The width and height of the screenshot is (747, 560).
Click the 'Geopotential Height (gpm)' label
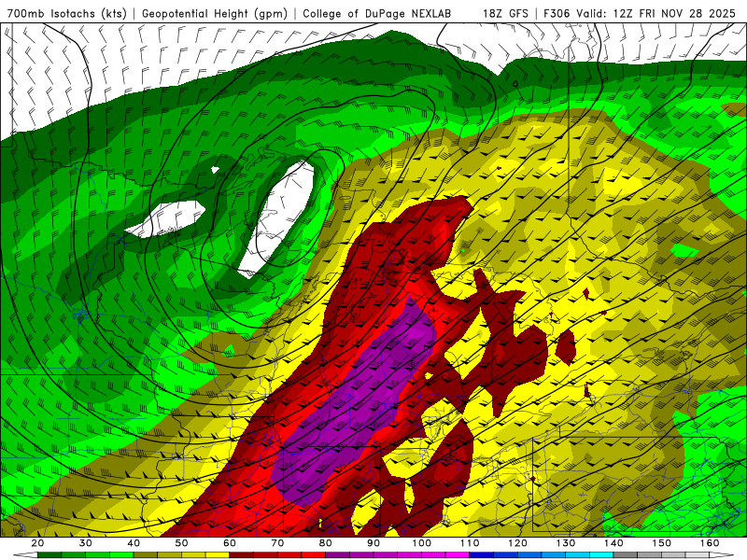pos(215,14)
